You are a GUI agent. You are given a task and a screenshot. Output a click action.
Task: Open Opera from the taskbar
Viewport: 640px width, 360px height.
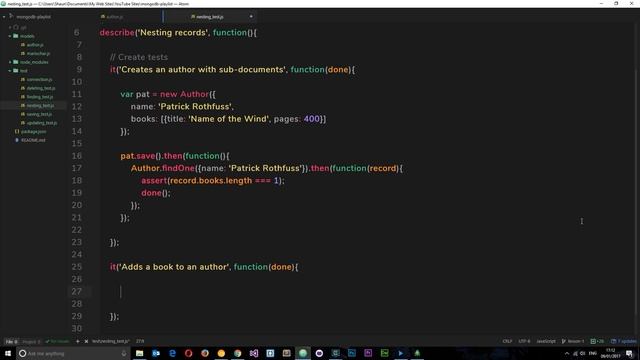tap(189, 353)
